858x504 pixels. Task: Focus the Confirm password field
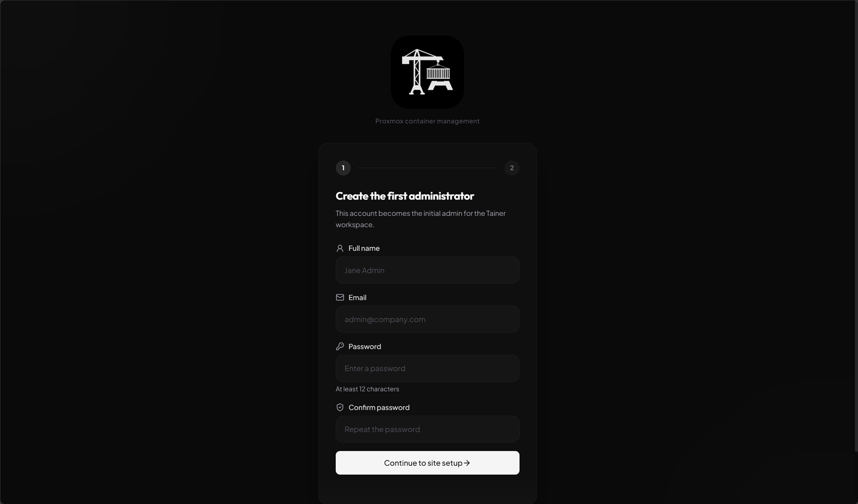tap(427, 430)
